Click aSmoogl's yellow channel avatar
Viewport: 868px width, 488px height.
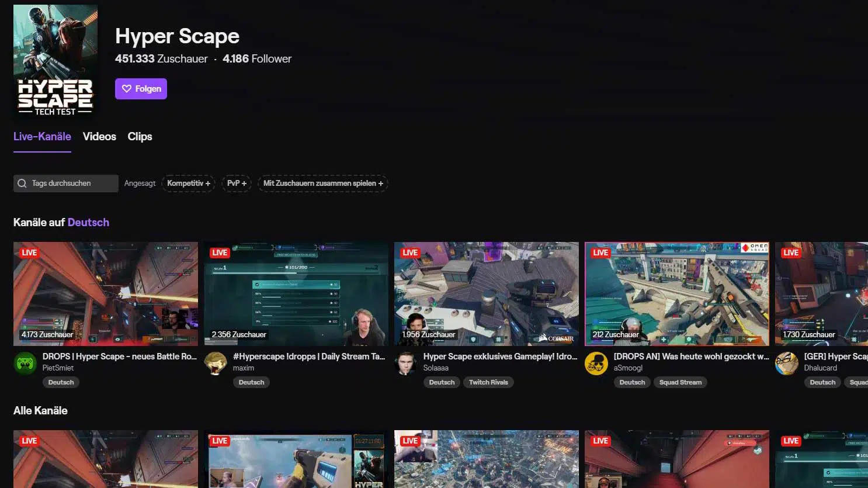pyautogui.click(x=596, y=364)
